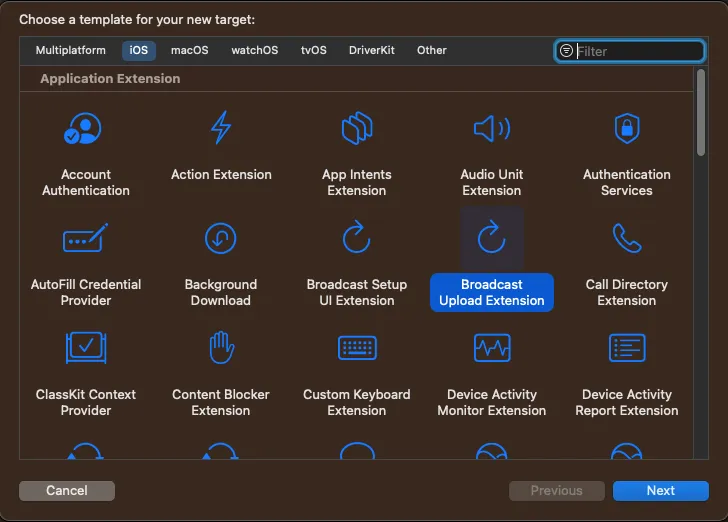Screen dimensions: 728x522
Task: Choose the AutoFill Credential Provider icon
Action: click(85, 238)
